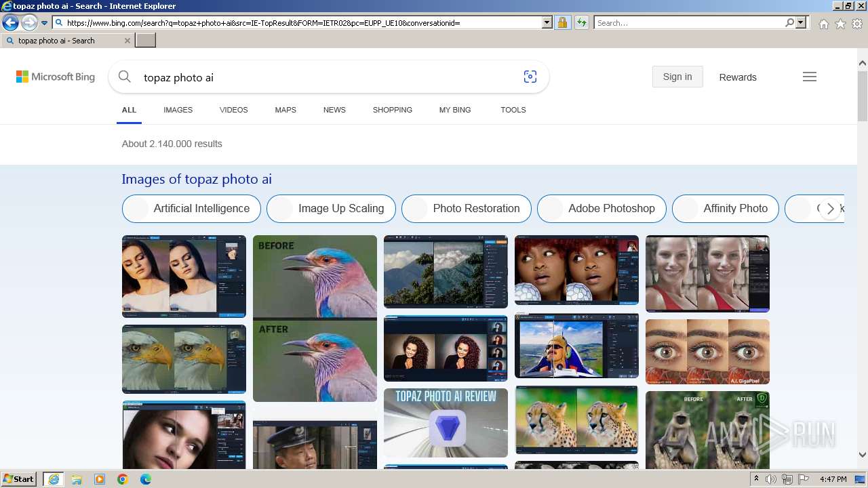This screenshot has width=868, height=488.
Task: Open the TOOLS filter menu
Action: tap(513, 110)
